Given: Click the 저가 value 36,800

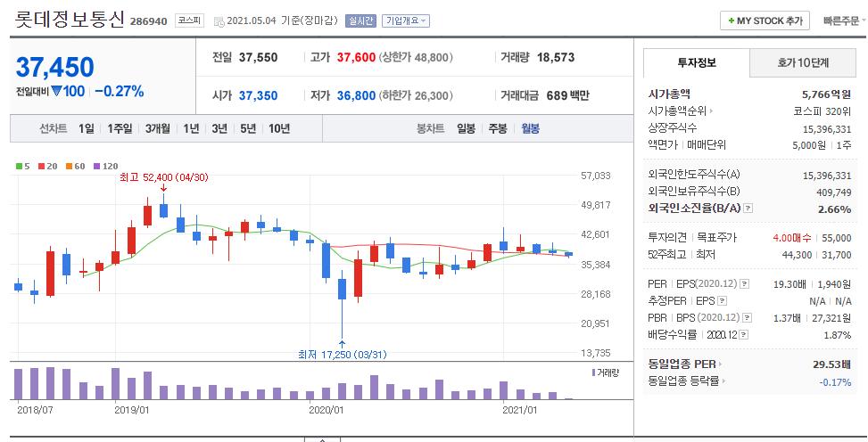Looking at the screenshot, I should [356, 95].
